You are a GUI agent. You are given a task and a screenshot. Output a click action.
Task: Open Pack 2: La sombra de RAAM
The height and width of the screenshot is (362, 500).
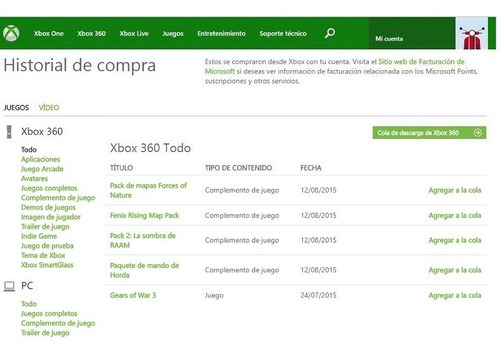[x=143, y=240]
